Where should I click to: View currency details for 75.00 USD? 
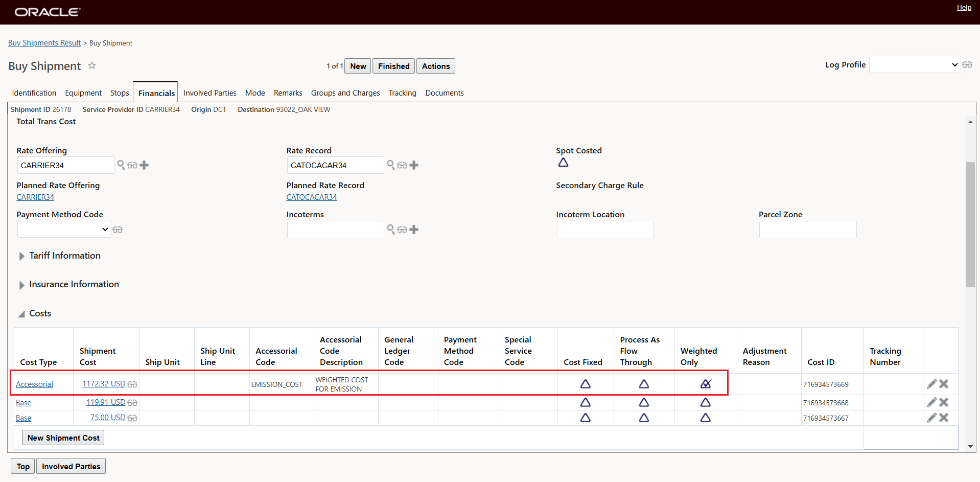pyautogui.click(x=132, y=418)
